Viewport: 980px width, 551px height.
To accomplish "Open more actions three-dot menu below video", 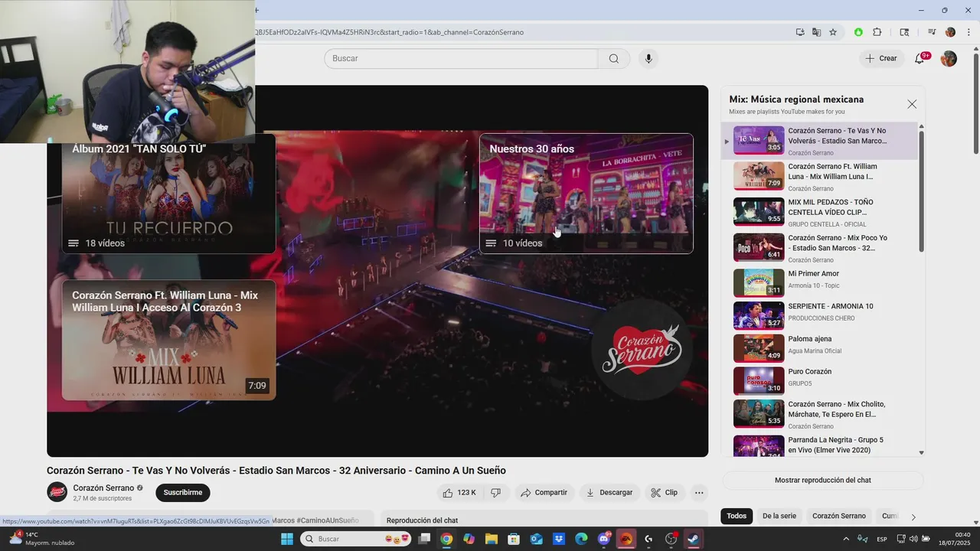I will click(698, 493).
